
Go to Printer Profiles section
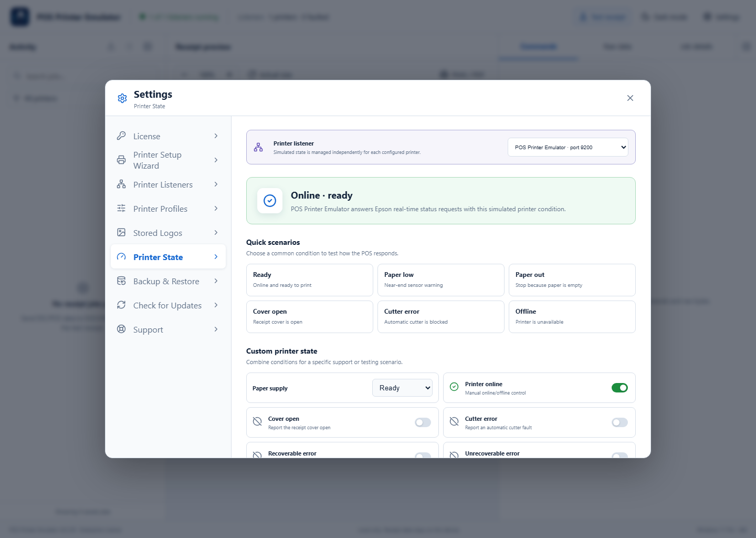[168, 209]
